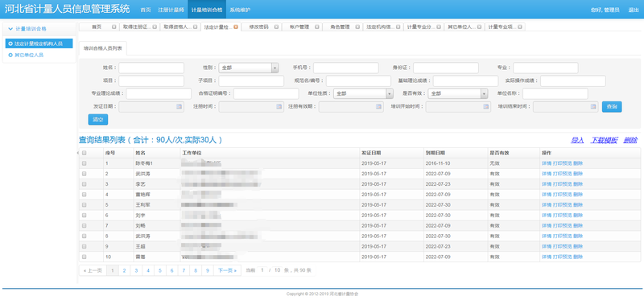Image resolution: width=644 pixels, height=300 pixels.
Task: Check the row checkbox for row 2 武洪涛
Action: point(85,174)
